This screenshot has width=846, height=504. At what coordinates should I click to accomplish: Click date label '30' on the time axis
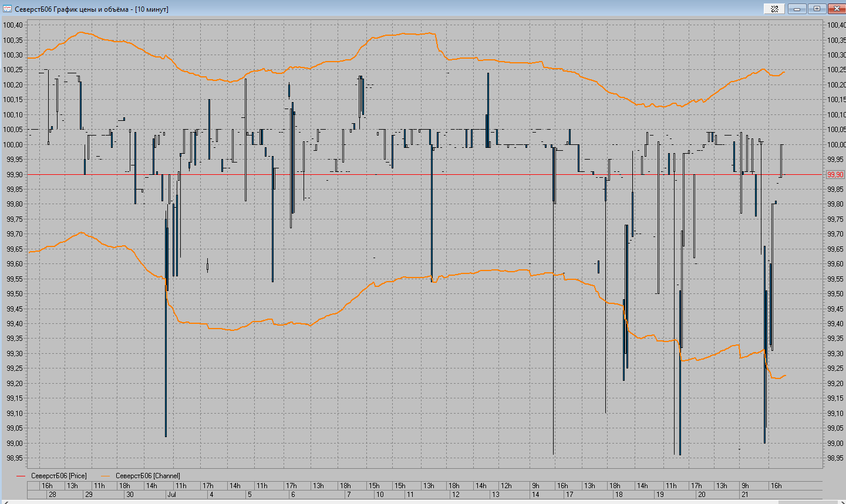(130, 495)
